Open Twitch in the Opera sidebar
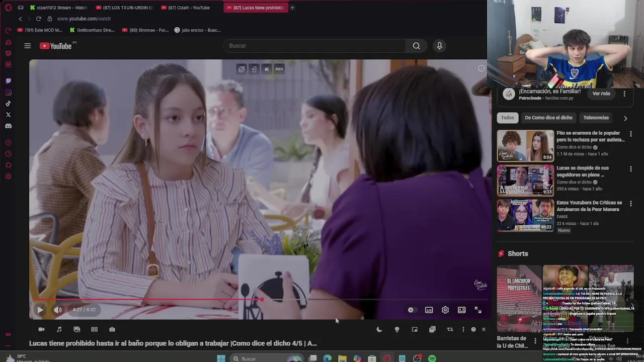Image resolution: width=644 pixels, height=362 pixels. [8, 81]
